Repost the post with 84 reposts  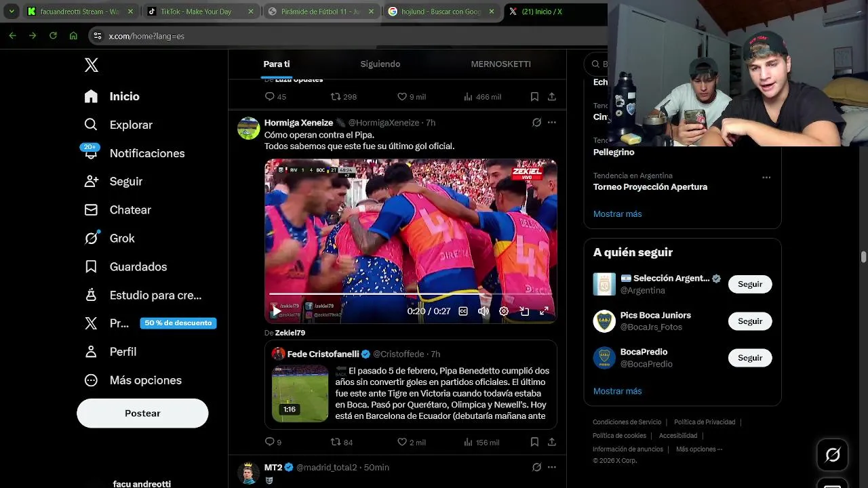tap(342, 442)
